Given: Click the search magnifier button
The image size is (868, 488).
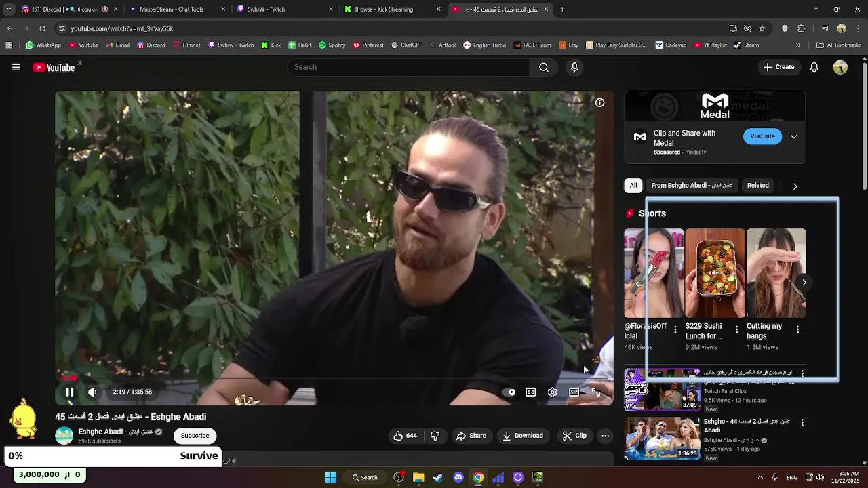Looking at the screenshot, I should [x=544, y=67].
